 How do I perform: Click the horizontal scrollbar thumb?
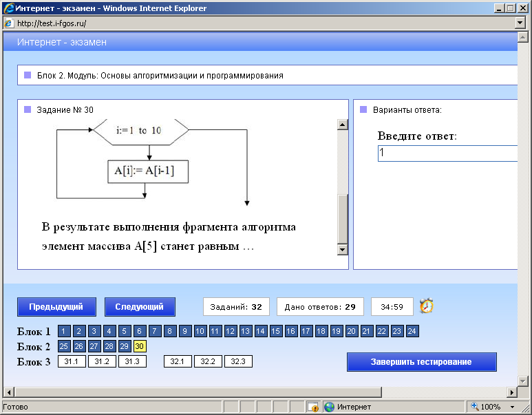198,392
